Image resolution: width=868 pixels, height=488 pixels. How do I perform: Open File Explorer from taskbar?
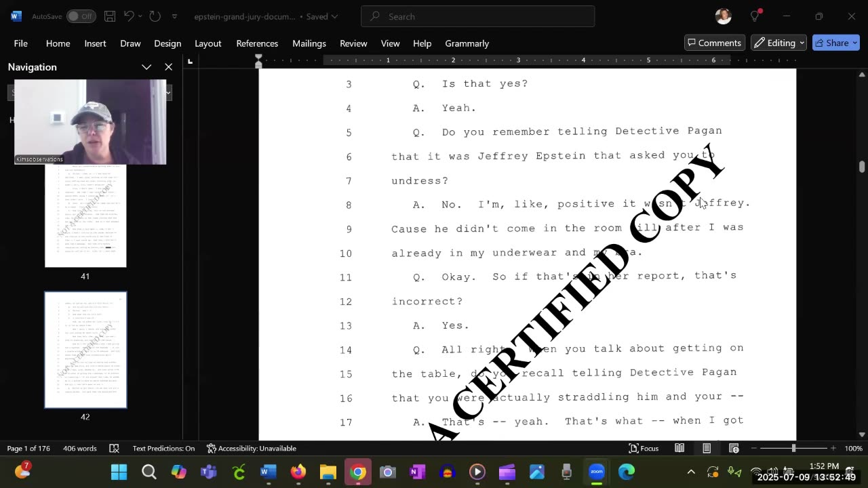[328, 472]
